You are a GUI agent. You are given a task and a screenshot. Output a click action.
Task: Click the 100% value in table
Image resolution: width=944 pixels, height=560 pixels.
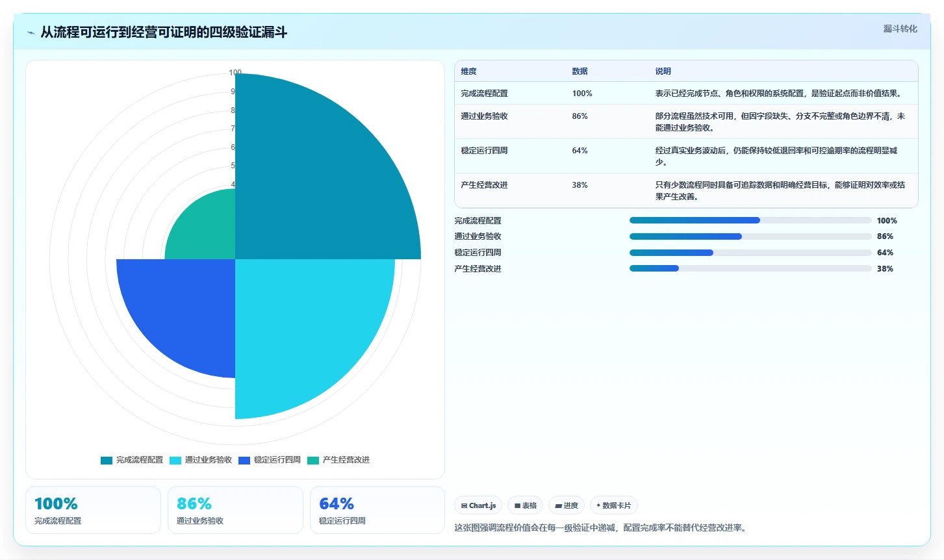pyautogui.click(x=582, y=94)
